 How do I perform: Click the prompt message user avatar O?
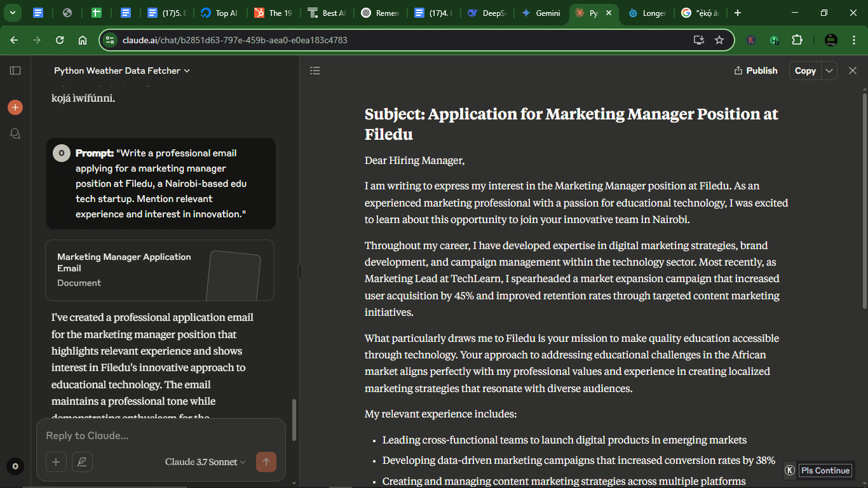61,153
